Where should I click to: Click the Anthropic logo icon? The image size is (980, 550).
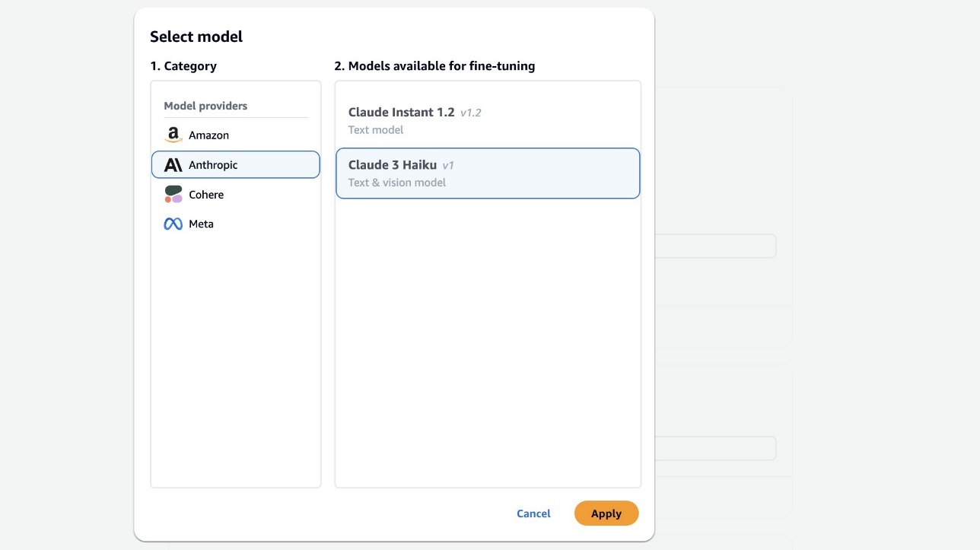point(173,165)
